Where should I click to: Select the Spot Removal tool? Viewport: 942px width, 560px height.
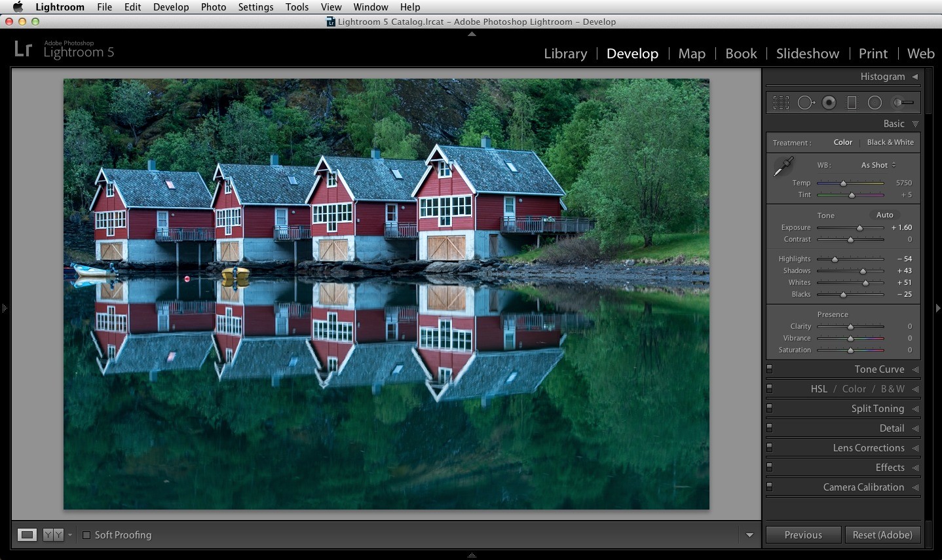point(806,103)
